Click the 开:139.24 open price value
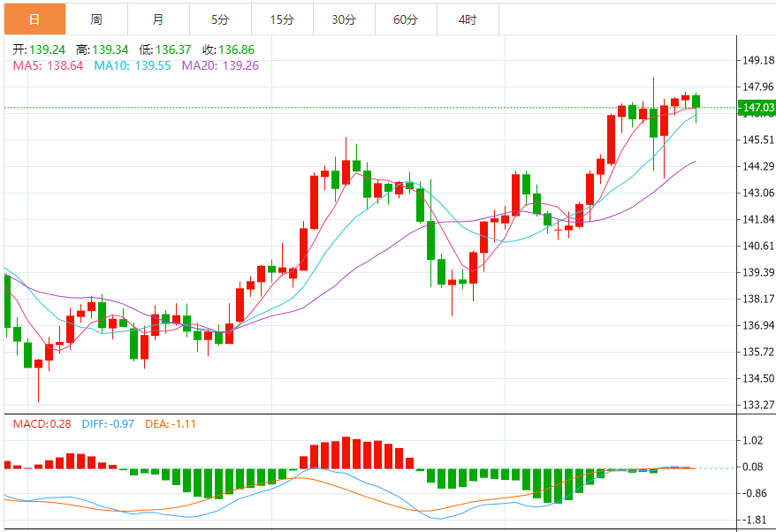Screen dimensions: 776x532 (x=39, y=49)
